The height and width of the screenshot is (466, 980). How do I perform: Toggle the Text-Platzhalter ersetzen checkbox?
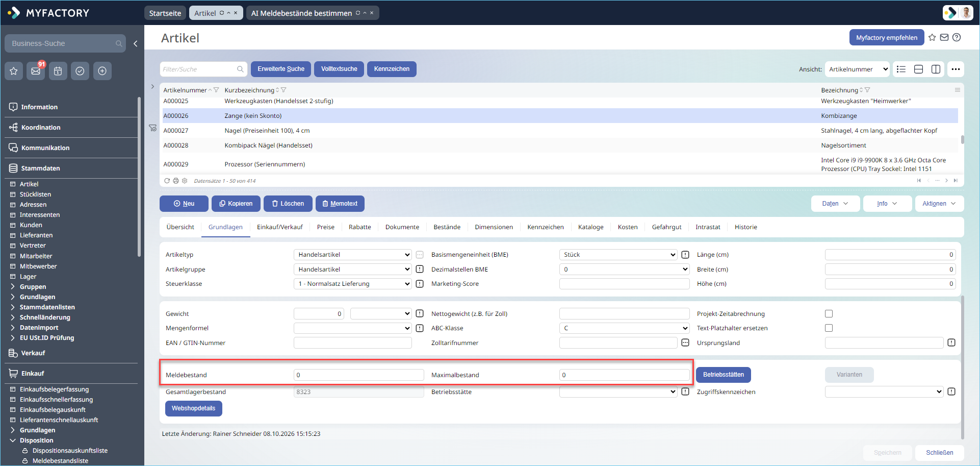pos(829,328)
